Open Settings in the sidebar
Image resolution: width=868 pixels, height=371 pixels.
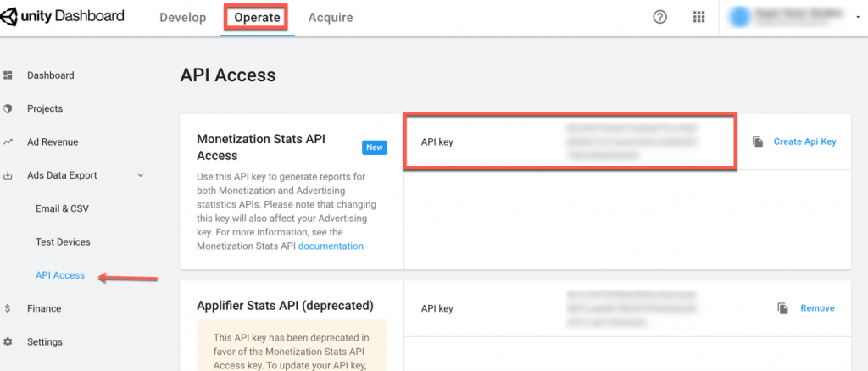click(46, 341)
